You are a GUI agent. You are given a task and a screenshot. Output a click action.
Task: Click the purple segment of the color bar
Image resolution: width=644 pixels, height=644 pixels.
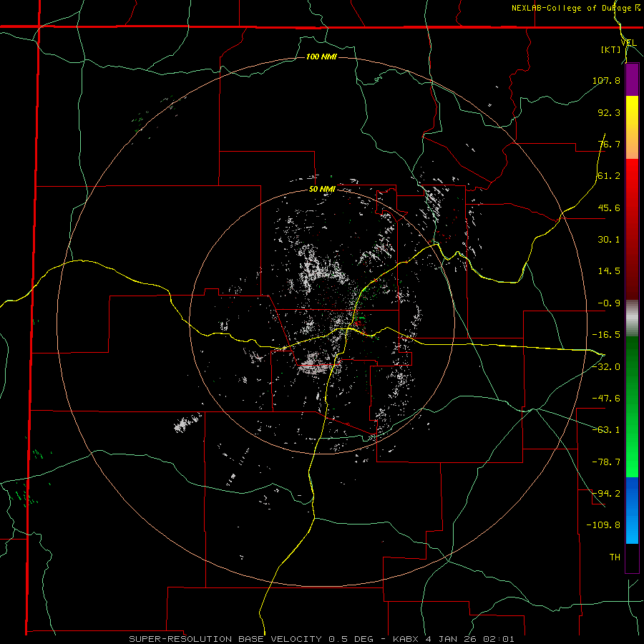(x=632, y=80)
